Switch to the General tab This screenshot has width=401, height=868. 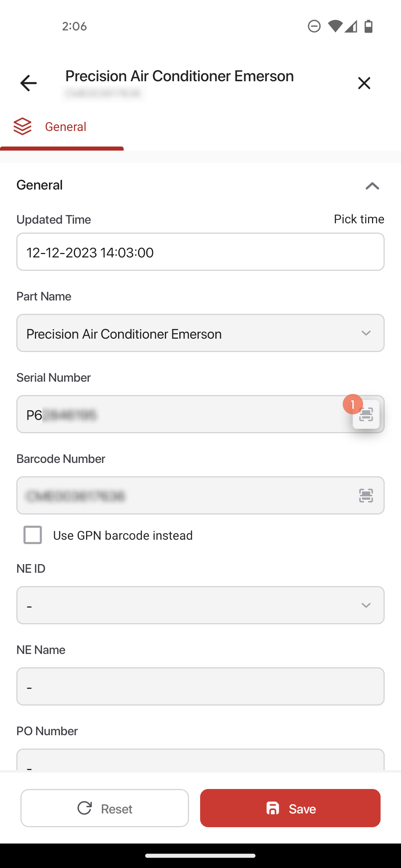click(x=62, y=127)
